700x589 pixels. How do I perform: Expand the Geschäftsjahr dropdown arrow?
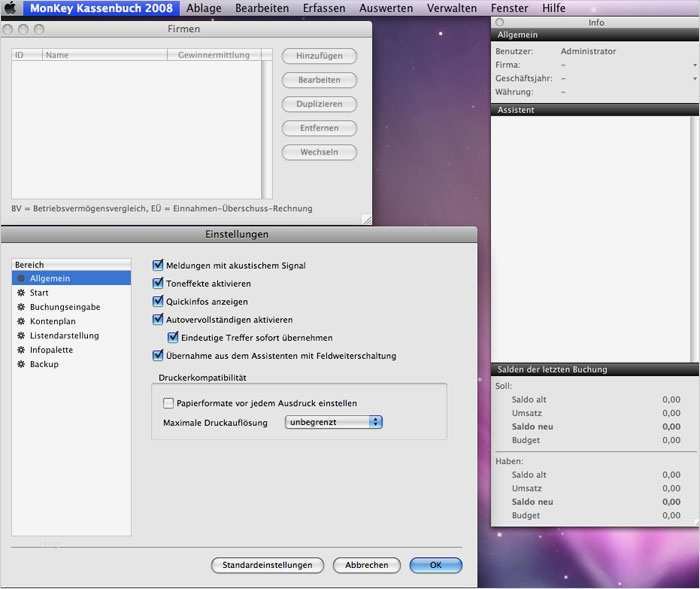point(694,78)
